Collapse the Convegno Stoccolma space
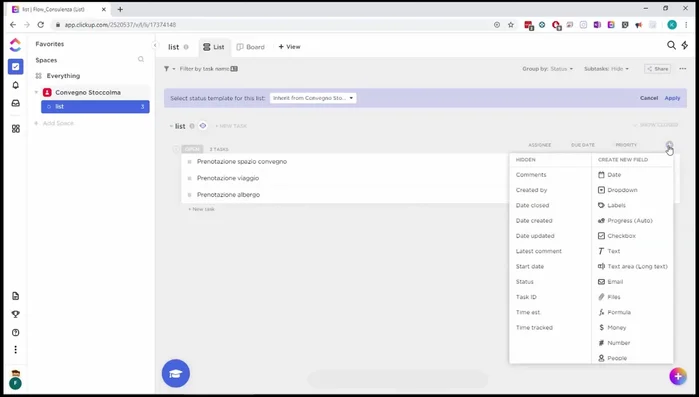 36,92
